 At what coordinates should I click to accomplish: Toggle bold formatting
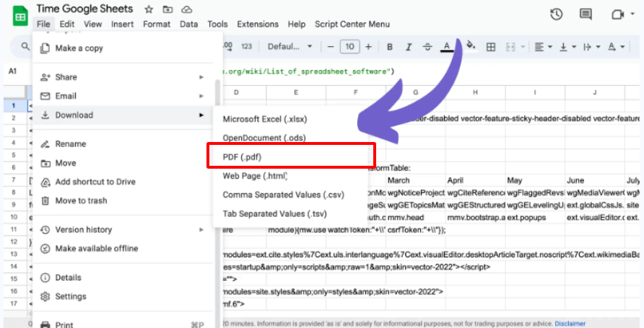click(x=390, y=47)
